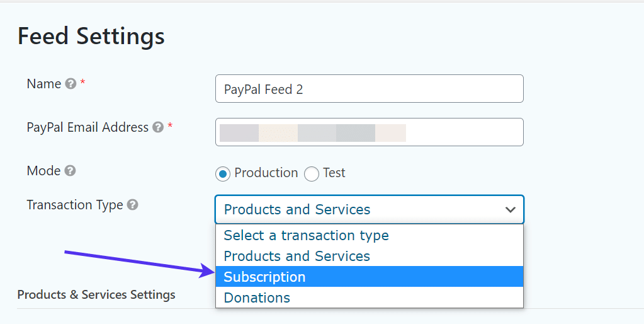Focus the PayPal Email Address input field
This screenshot has width=644, height=324.
(x=369, y=132)
